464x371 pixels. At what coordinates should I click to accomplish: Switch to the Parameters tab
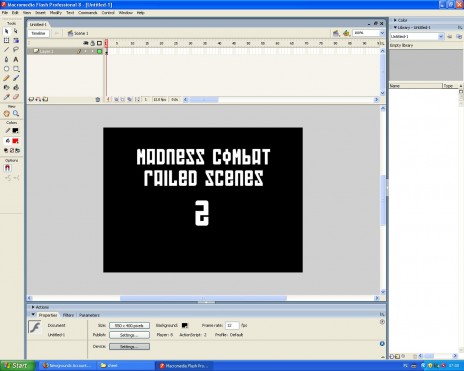pos(89,315)
